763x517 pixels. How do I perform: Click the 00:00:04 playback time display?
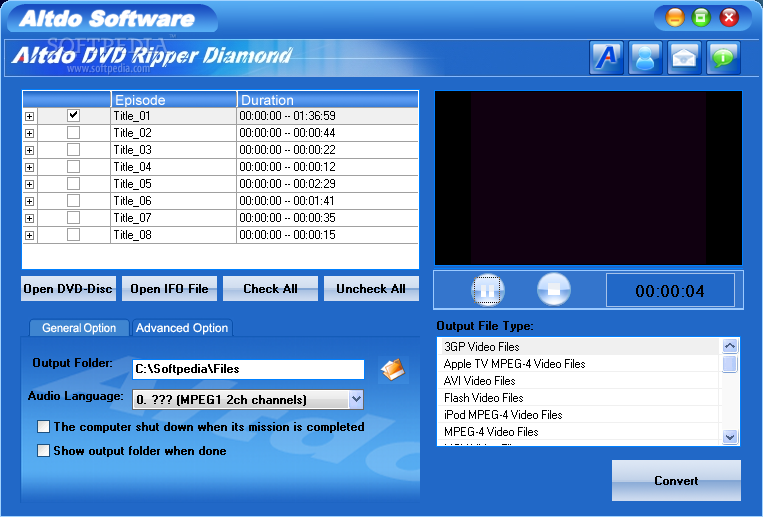coord(670,291)
